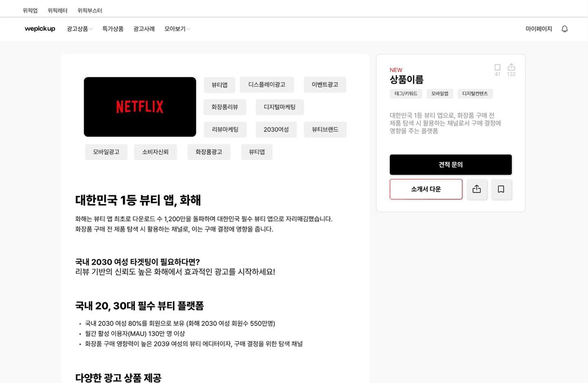
Task: Click the heading 대한민국 1등 뷰티 앱, 화해
Action: tap(138, 200)
